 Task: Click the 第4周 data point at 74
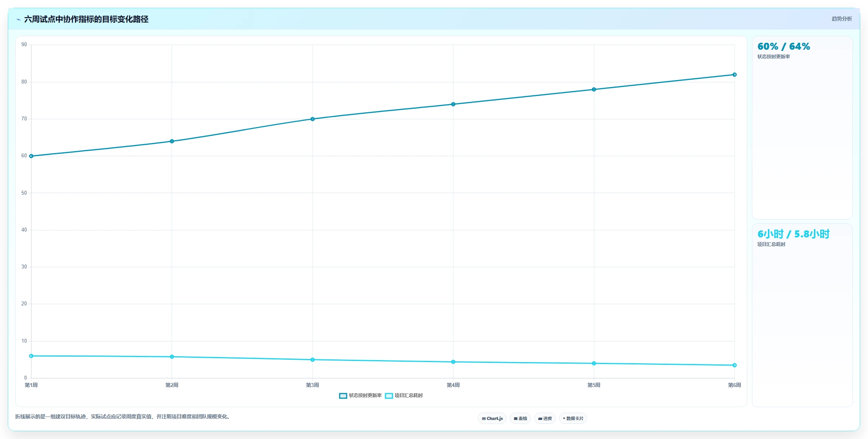coord(453,104)
